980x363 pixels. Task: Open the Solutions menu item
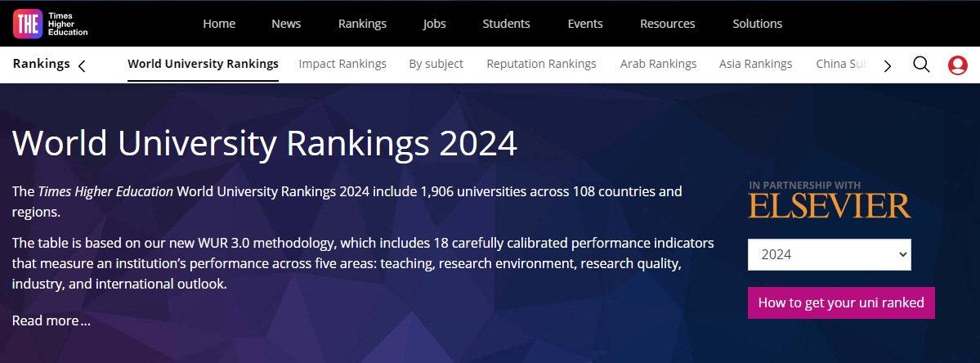(758, 24)
